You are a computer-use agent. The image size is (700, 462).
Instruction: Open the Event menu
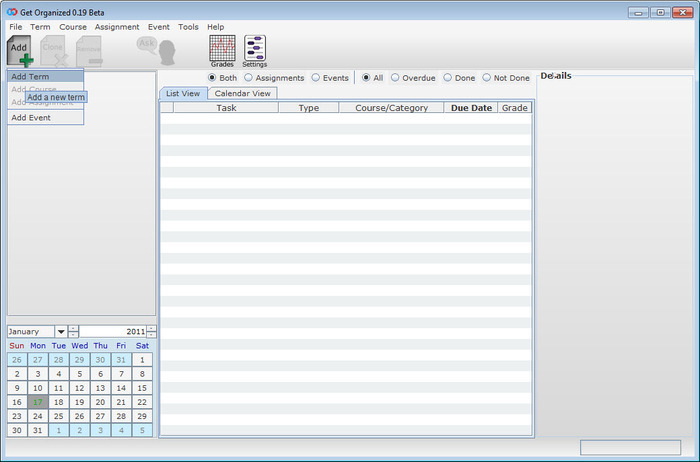(159, 27)
